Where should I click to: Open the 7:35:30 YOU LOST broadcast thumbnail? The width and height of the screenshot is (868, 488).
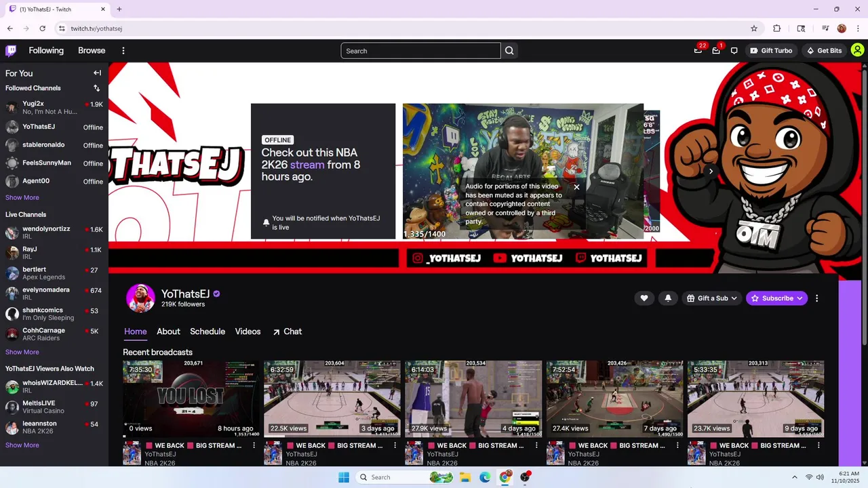[191, 399]
